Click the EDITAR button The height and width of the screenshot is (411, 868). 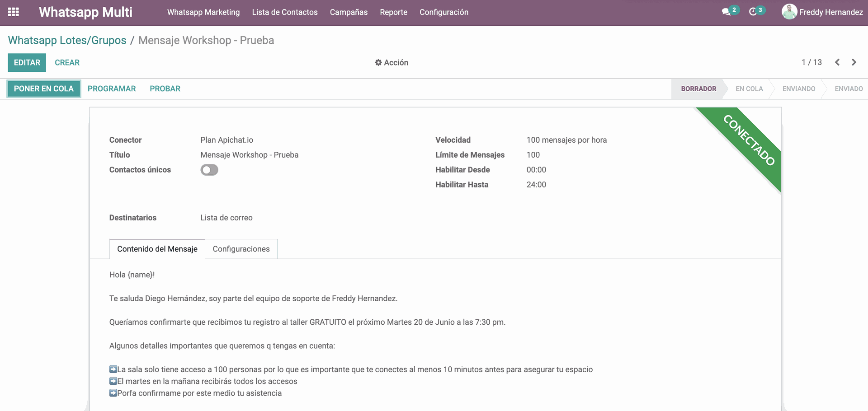pyautogui.click(x=27, y=62)
